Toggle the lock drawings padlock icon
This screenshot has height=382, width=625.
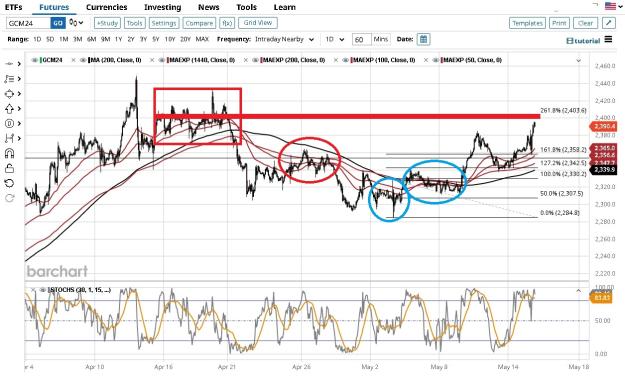click(9, 168)
